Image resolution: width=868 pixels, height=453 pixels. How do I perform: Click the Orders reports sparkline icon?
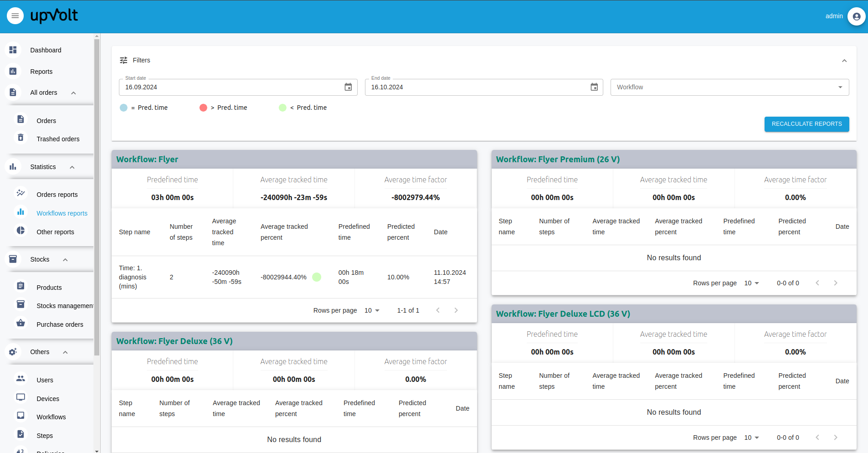click(21, 193)
